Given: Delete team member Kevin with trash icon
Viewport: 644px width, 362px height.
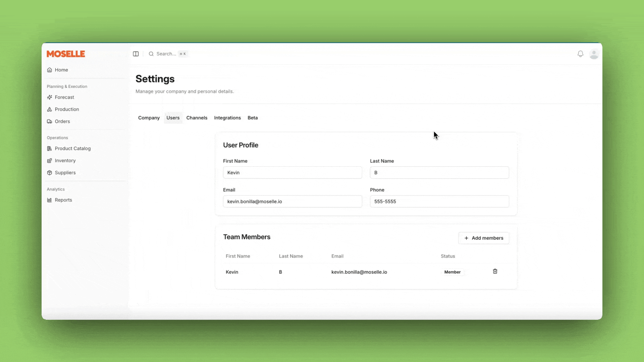Looking at the screenshot, I should click(495, 271).
